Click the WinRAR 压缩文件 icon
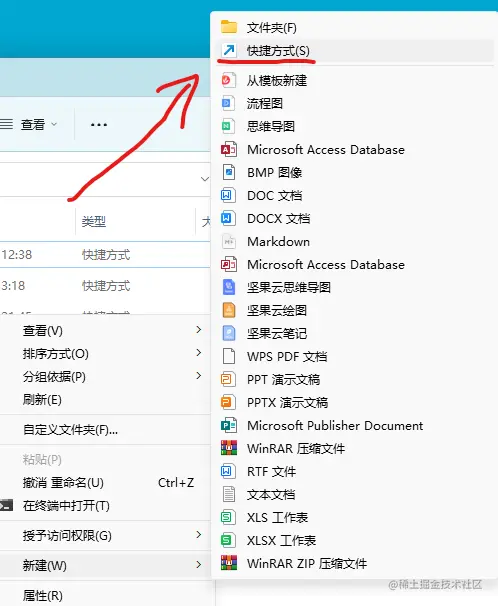 (229, 448)
